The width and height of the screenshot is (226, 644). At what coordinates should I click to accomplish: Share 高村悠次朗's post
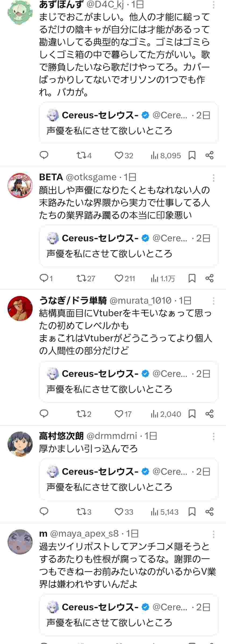(209, 511)
